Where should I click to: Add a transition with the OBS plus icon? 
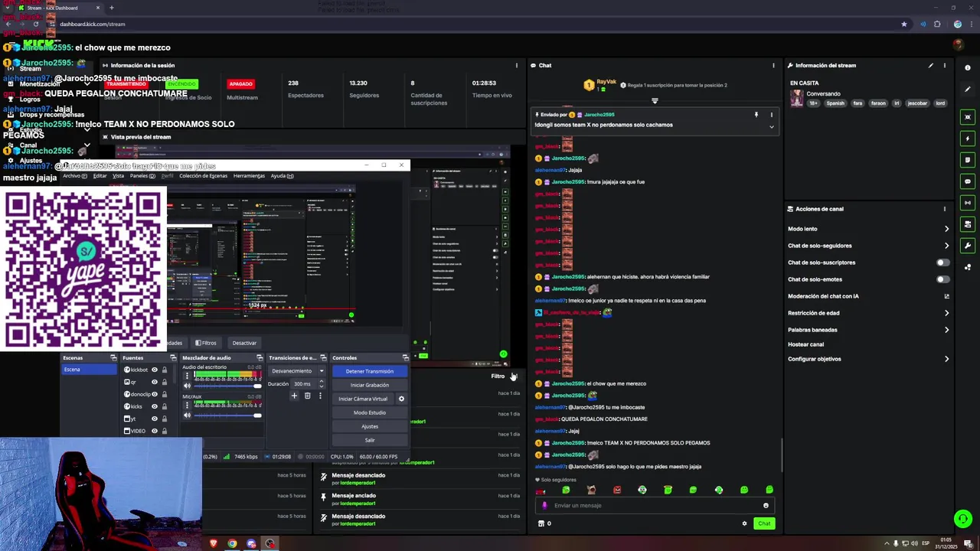click(294, 396)
